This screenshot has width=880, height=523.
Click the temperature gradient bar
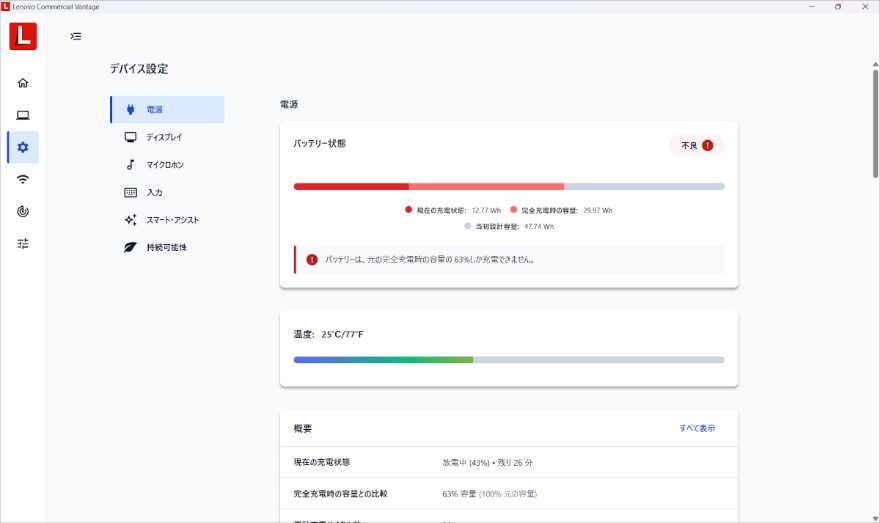tap(508, 359)
